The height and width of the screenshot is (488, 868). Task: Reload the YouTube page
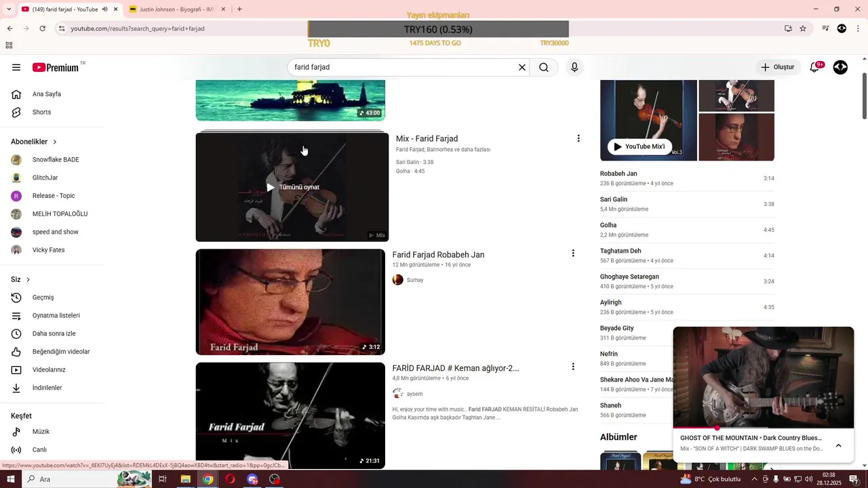click(42, 28)
